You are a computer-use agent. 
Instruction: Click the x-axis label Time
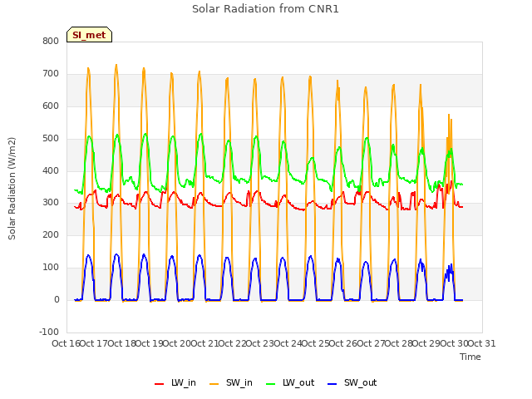(470, 357)
